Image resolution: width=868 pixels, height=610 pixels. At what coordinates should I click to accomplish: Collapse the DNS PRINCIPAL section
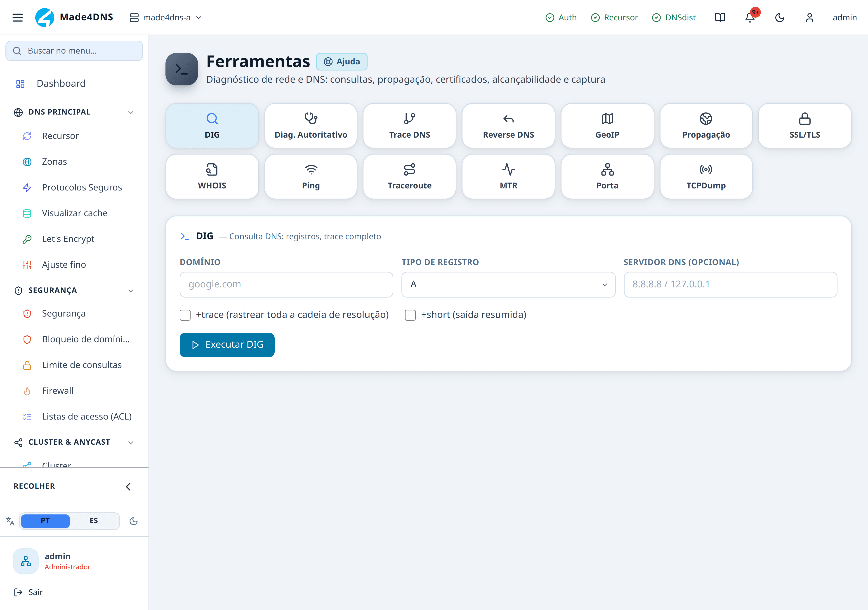(x=74, y=112)
